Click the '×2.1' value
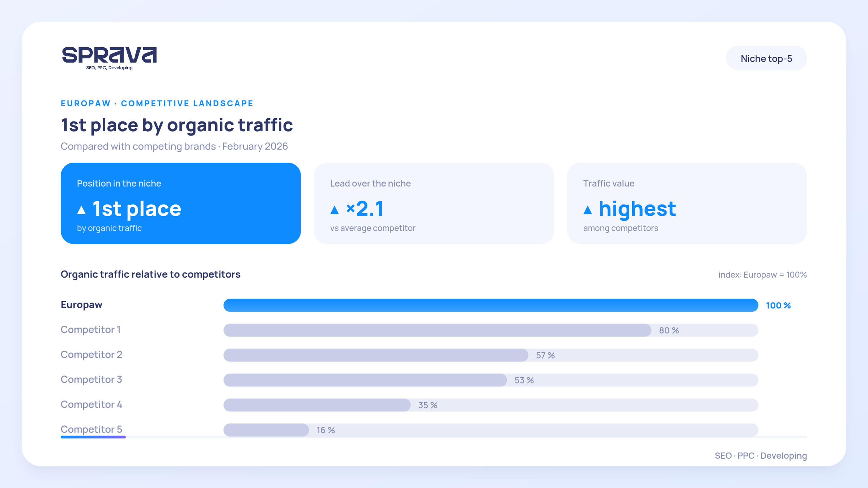The image size is (868, 488). (365, 209)
